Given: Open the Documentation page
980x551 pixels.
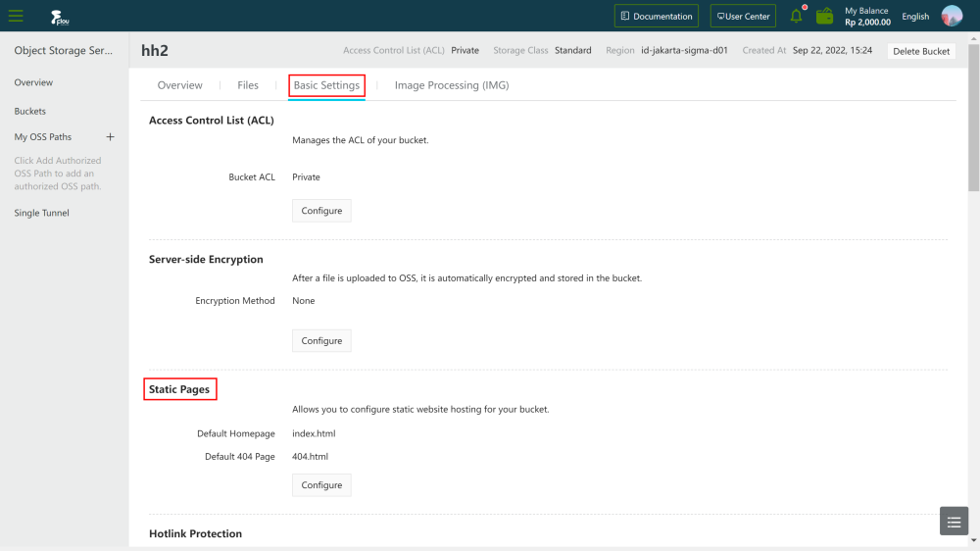Looking at the screenshot, I should point(657,17).
